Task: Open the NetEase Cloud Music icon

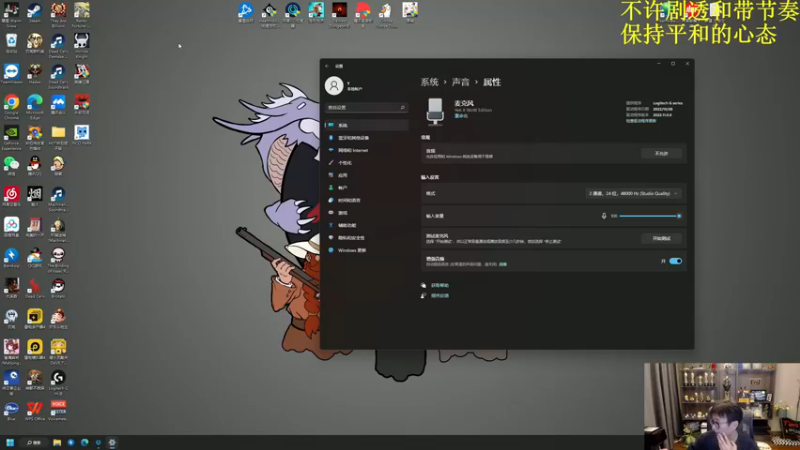Action: (x=11, y=196)
